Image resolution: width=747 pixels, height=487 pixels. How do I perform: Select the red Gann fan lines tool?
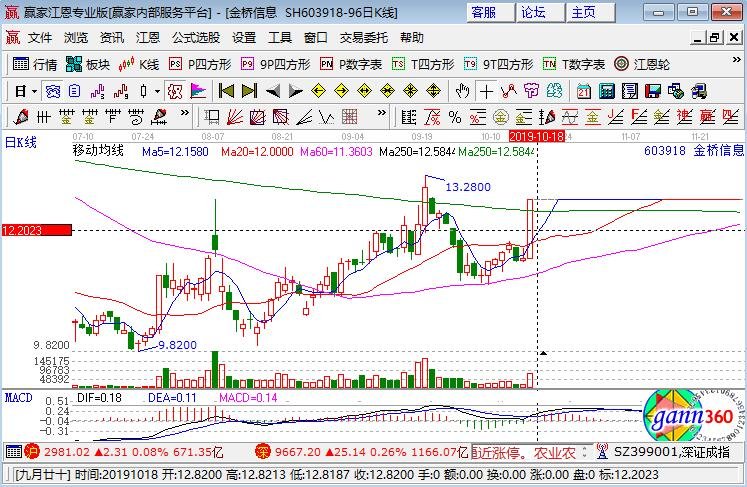click(234, 117)
